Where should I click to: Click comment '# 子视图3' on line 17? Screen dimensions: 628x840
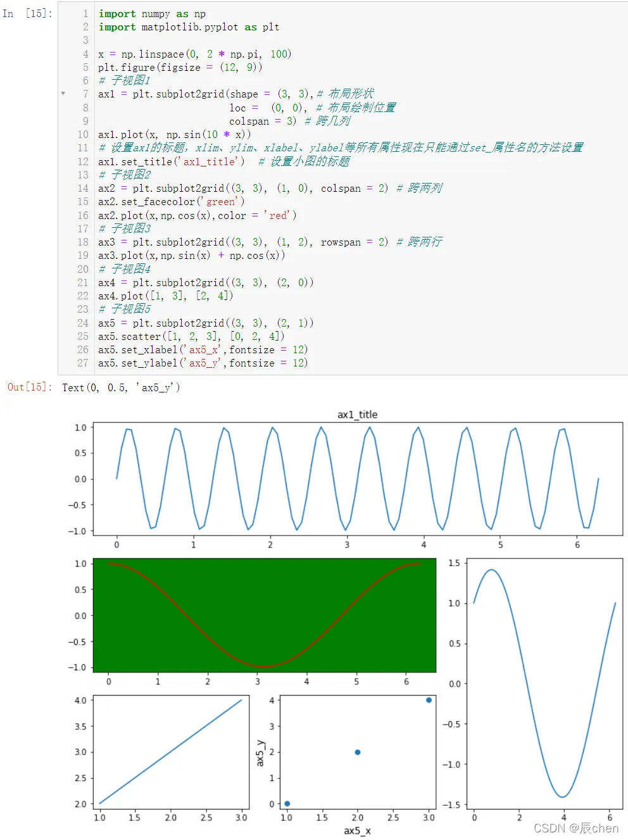125,229
